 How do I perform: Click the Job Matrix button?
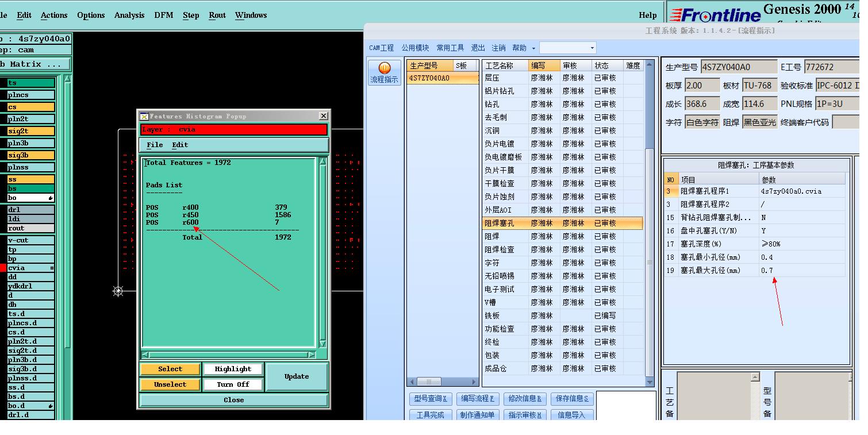(34, 64)
